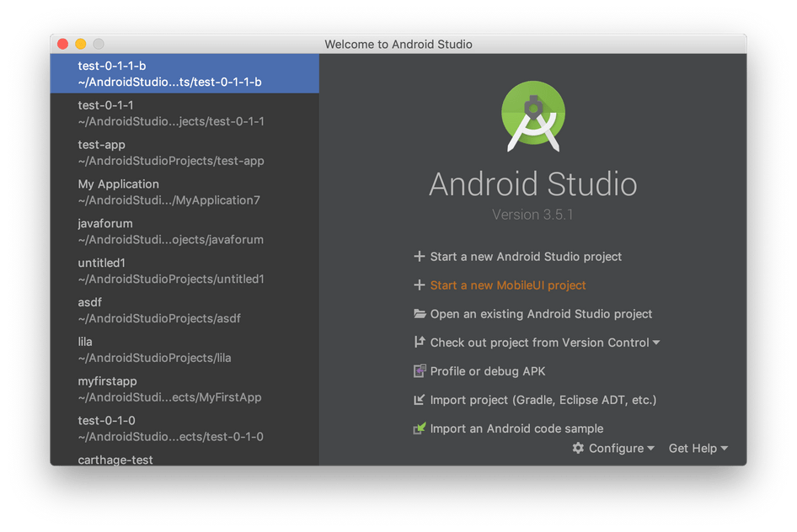Open recent project My Application
This screenshot has height=532, width=797.
point(185,192)
